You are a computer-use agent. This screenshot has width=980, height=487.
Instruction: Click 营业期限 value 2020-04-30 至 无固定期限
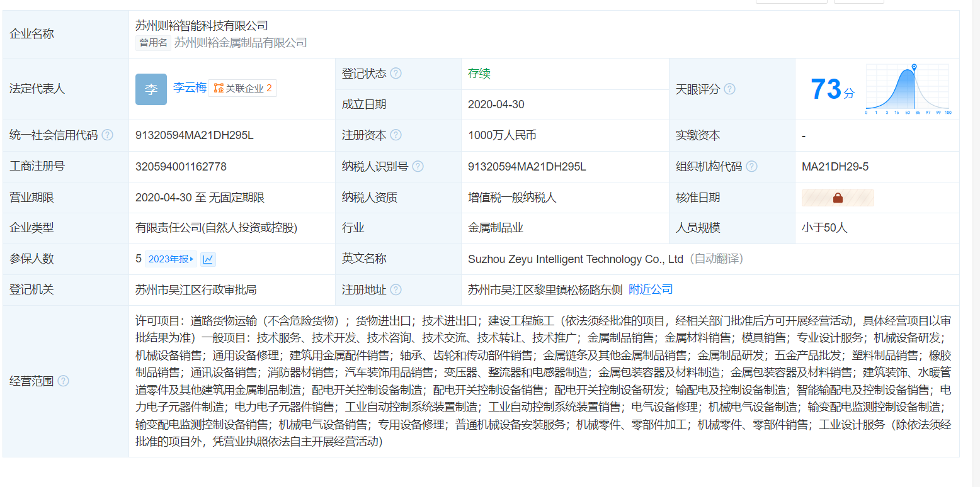(x=200, y=198)
